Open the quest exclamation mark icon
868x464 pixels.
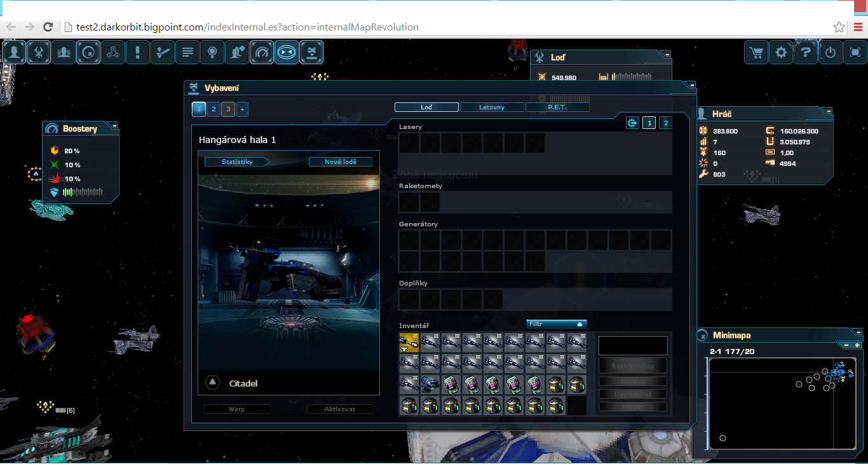coord(137,53)
